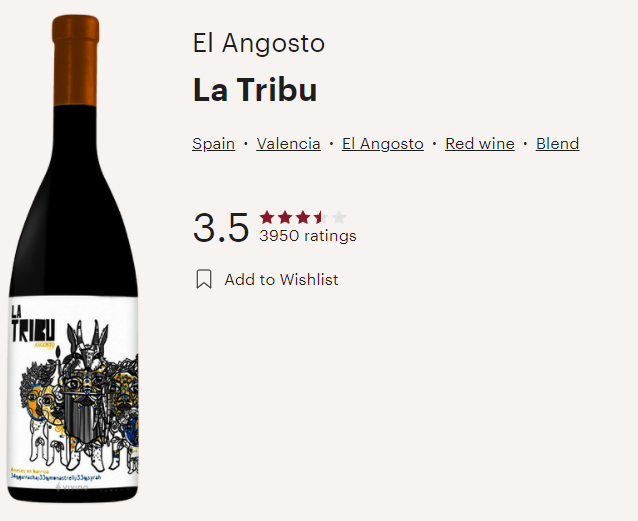Image resolution: width=638 pixels, height=521 pixels.
Task: Click the half-filled fourth rating star
Action: (321, 217)
